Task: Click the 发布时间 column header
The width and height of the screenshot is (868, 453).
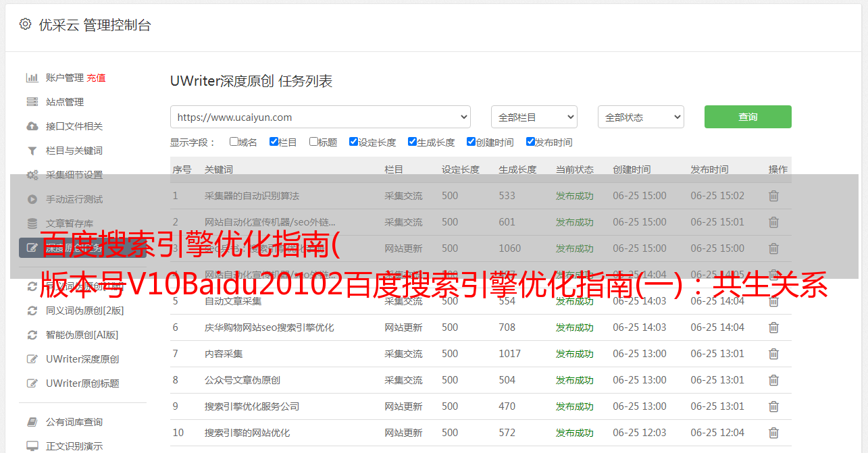Action: (x=709, y=169)
